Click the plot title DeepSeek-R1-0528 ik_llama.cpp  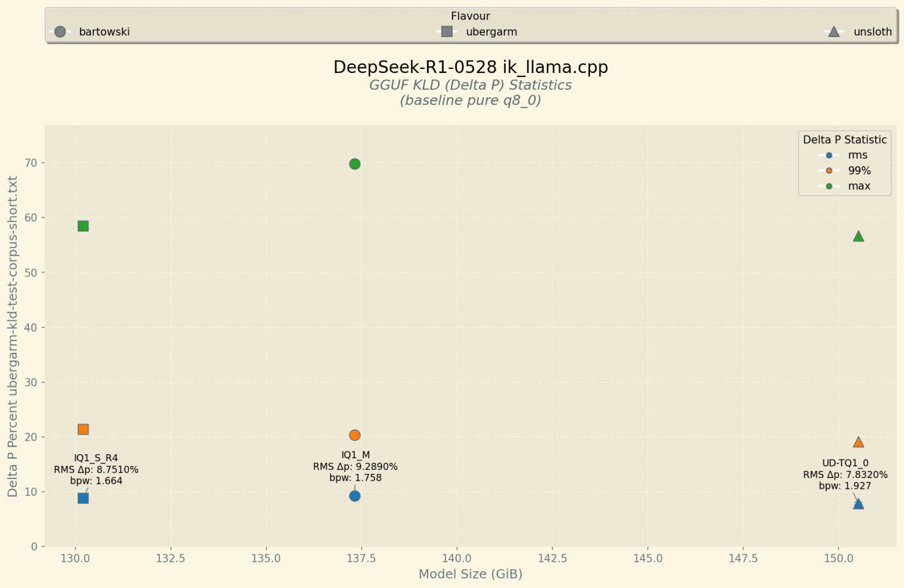pos(470,67)
